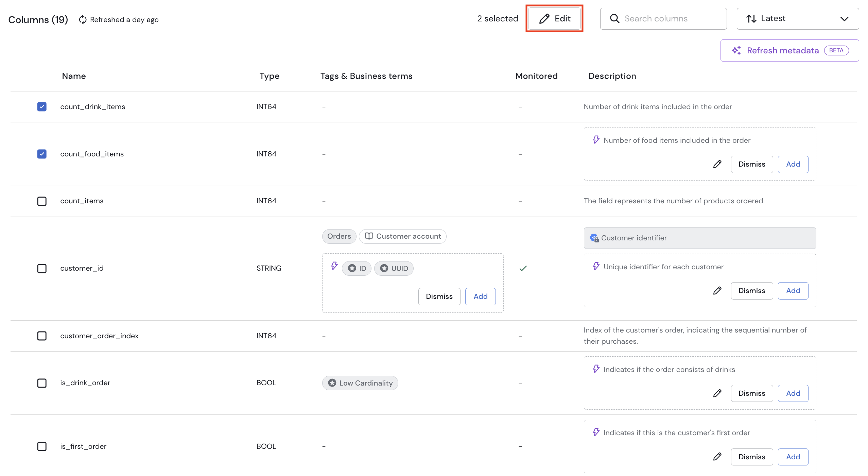Screen dimensions: 868x476
Task: Add the is_first_order description suggestion
Action: 793,457
